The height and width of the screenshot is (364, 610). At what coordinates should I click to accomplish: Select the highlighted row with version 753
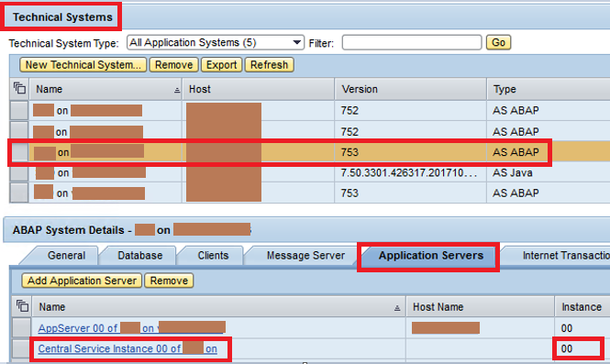[19, 152]
